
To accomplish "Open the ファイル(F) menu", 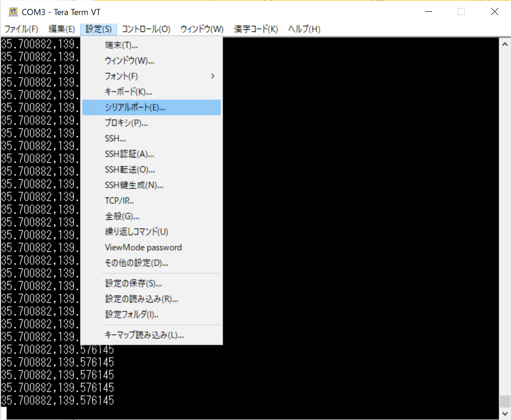I will 21,29.
